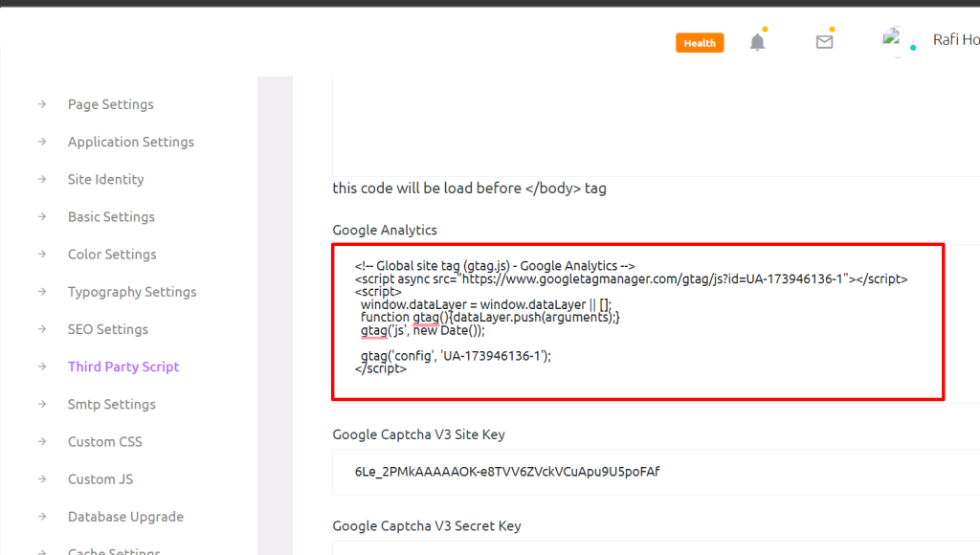980x555 pixels.
Task: Click the gtag('config', 'UA-173946136-1') line
Action: tap(456, 356)
